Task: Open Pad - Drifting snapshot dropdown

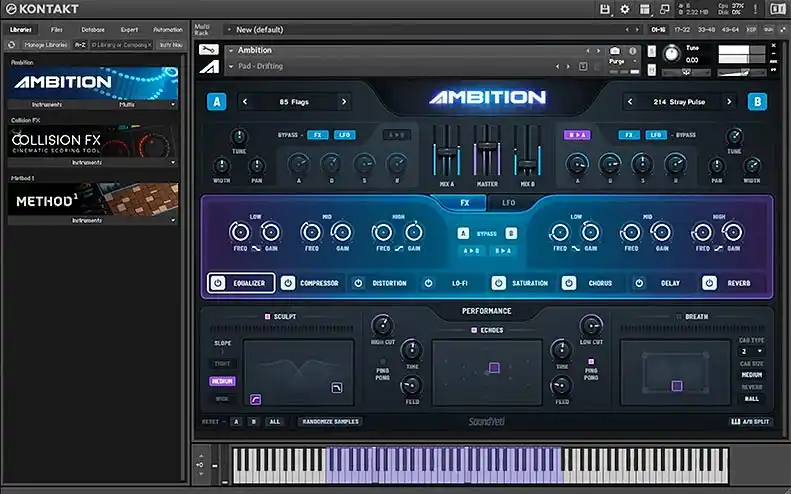Action: [x=231, y=66]
